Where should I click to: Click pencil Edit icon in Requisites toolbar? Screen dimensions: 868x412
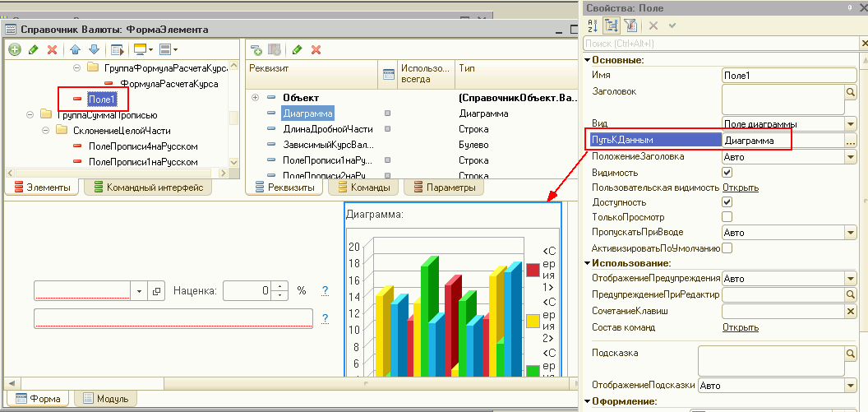coord(298,50)
